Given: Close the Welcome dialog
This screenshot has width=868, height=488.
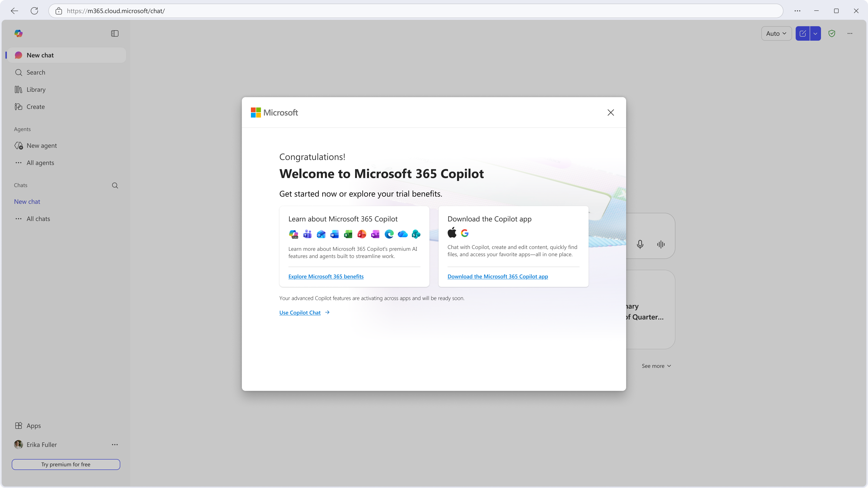Looking at the screenshot, I should click(611, 113).
